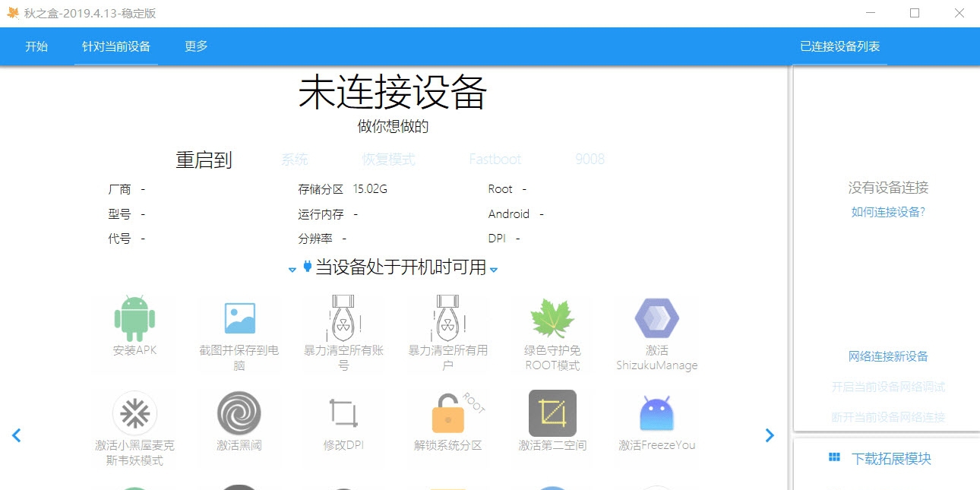Collapse the right chevron after 当设备处于开机时可用

tap(494, 269)
